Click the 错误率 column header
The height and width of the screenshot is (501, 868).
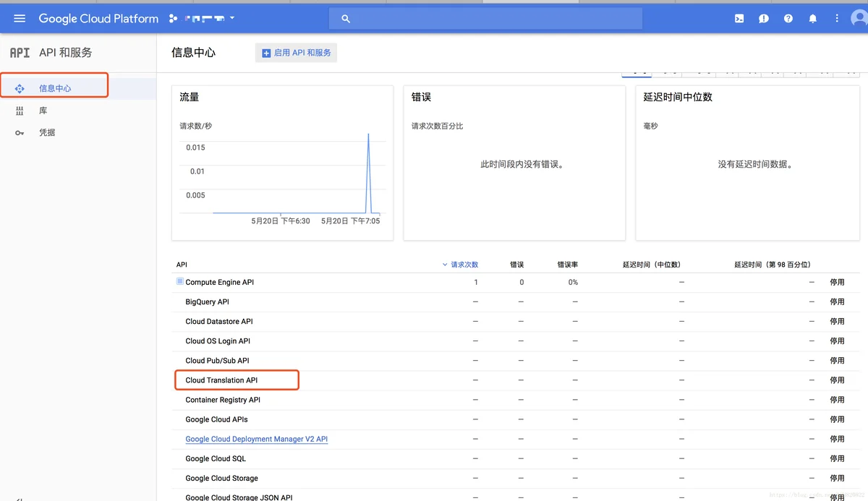(567, 265)
